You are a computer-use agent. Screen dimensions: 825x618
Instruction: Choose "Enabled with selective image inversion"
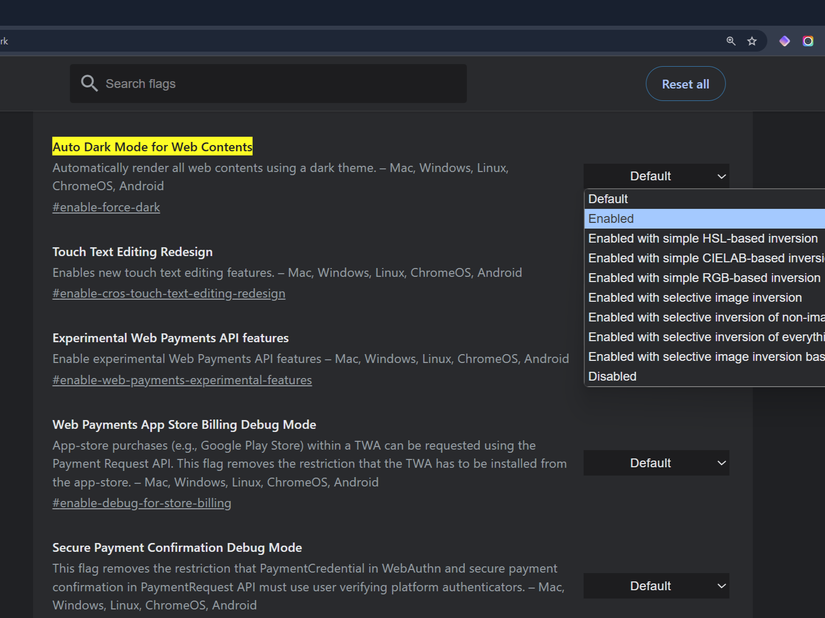[x=694, y=297]
